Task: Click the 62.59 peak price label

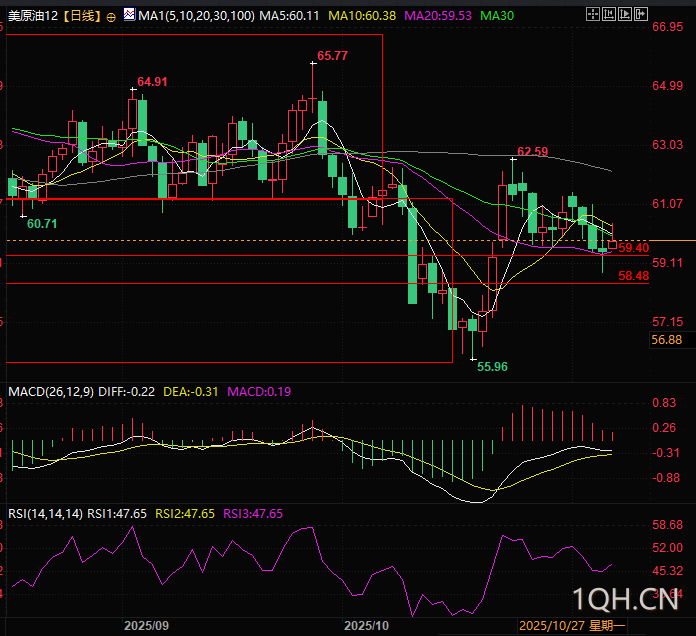Action: coord(533,152)
